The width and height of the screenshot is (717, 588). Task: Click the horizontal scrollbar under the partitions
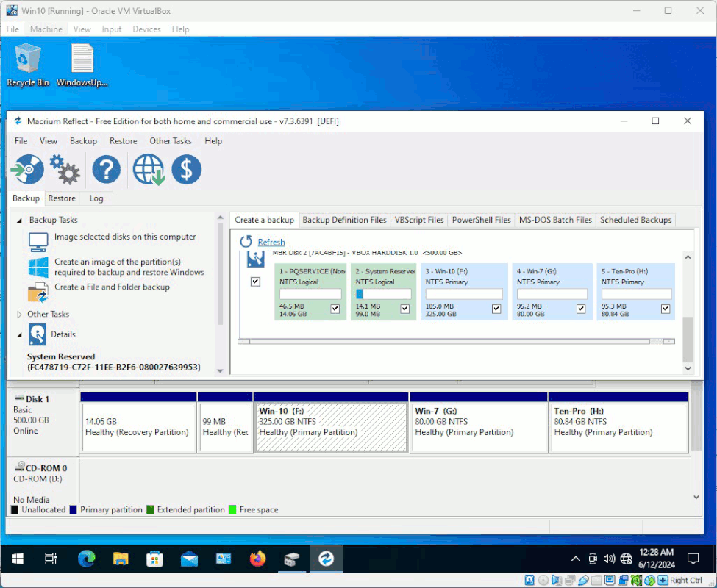[449, 341]
